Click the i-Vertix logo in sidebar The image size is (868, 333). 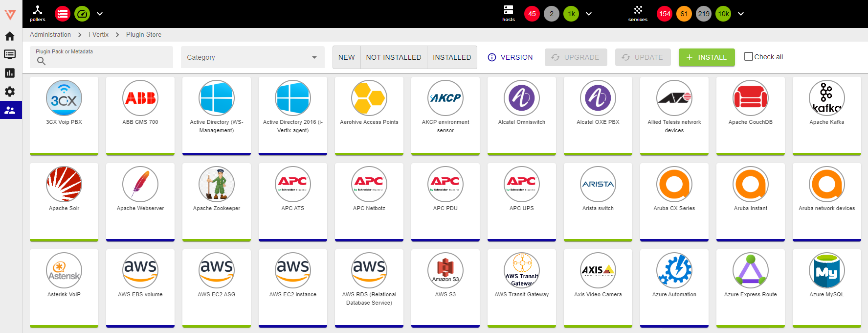[10, 15]
